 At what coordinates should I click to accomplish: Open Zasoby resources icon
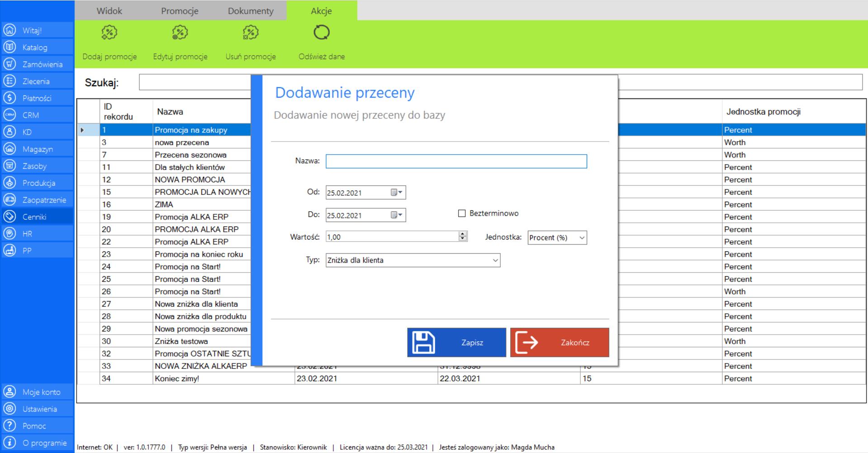pos(9,166)
